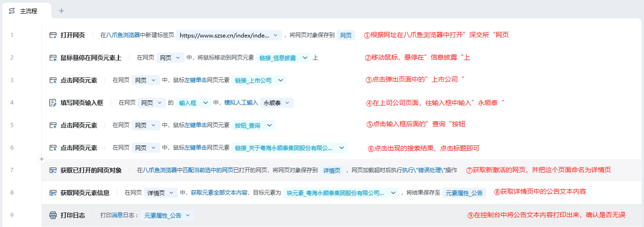Click 左键单击 option in line 3
Image resolution: width=644 pixels, height=227 pixels.
click(196, 80)
